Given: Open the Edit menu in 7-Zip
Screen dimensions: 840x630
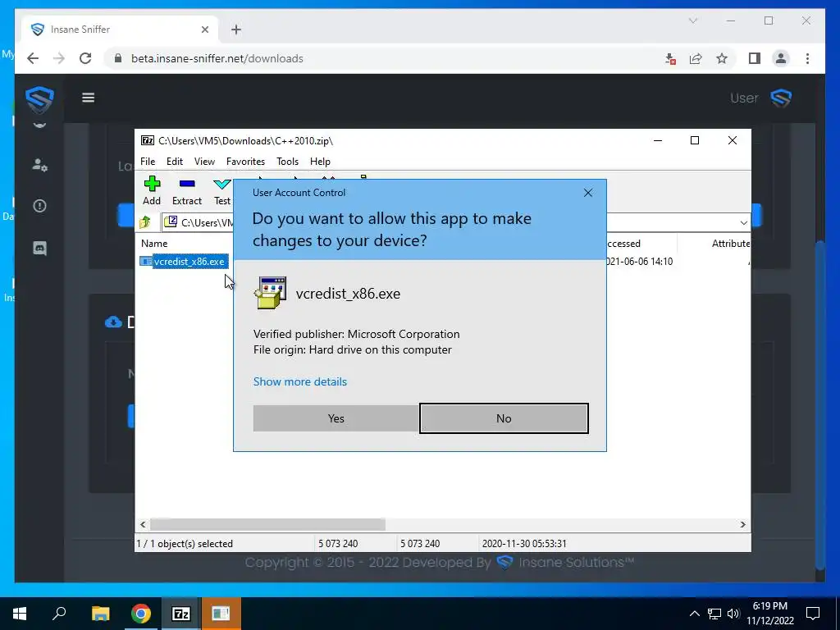Looking at the screenshot, I should tap(175, 162).
